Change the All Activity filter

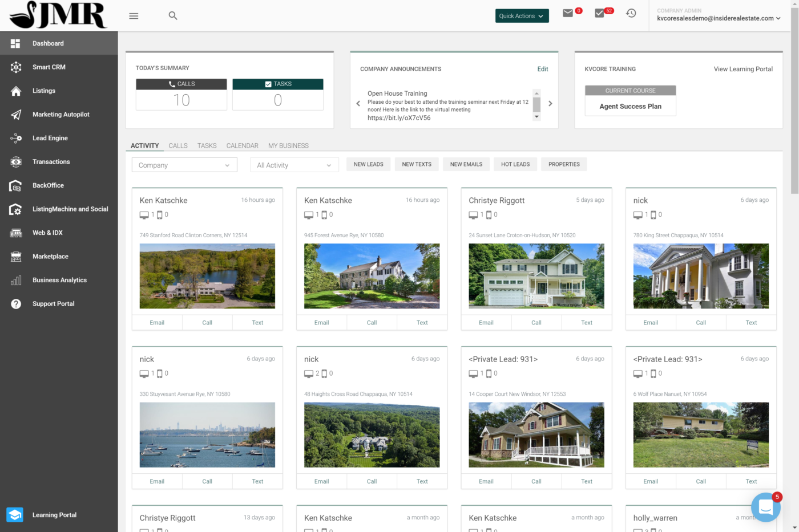pos(294,164)
